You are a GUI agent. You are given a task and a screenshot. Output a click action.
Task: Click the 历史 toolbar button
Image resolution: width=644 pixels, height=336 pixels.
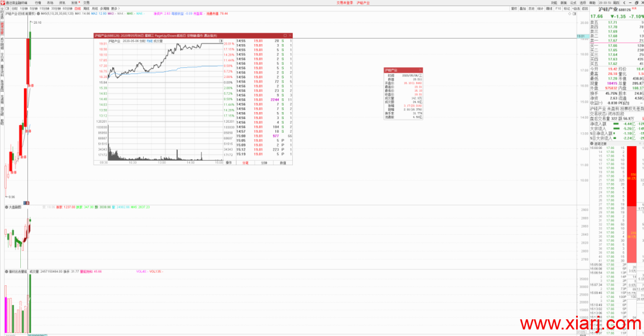click(531, 8)
